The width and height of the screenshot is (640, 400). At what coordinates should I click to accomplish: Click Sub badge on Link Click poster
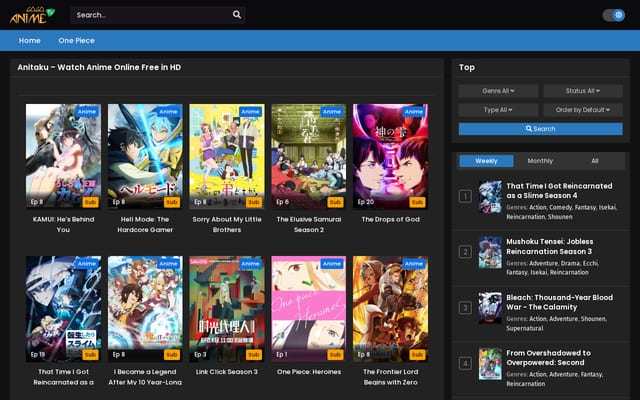click(253, 355)
